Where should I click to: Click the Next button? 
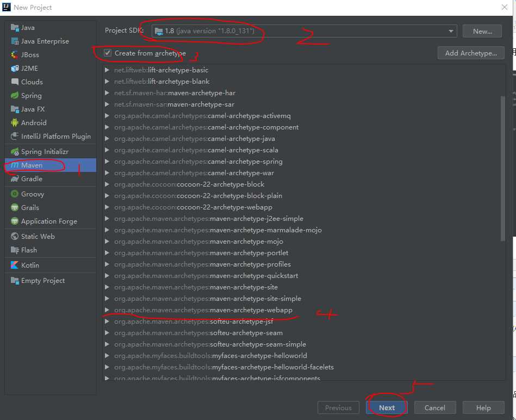pyautogui.click(x=387, y=408)
